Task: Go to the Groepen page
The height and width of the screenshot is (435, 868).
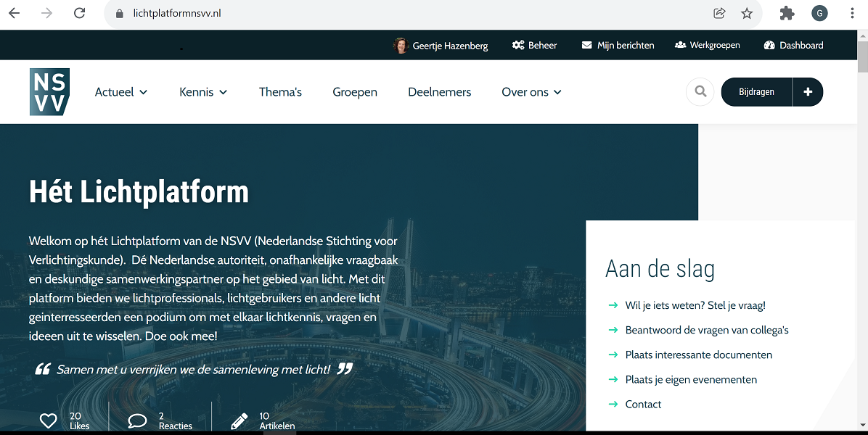Action: pyautogui.click(x=355, y=92)
